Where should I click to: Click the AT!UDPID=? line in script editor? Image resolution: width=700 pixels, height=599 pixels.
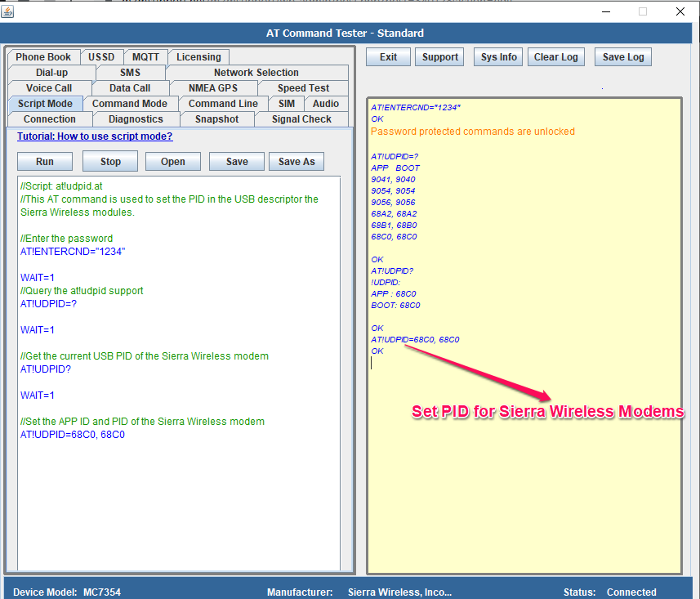(x=49, y=304)
